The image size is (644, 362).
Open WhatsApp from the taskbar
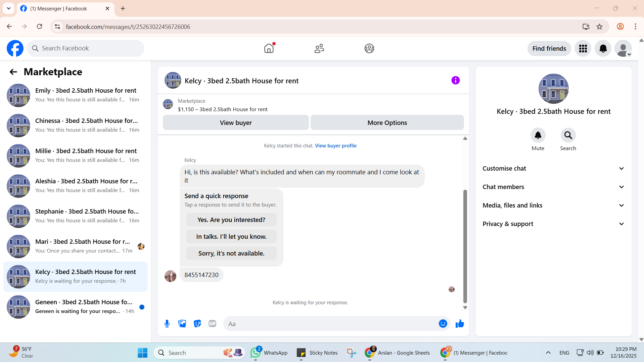(x=269, y=353)
